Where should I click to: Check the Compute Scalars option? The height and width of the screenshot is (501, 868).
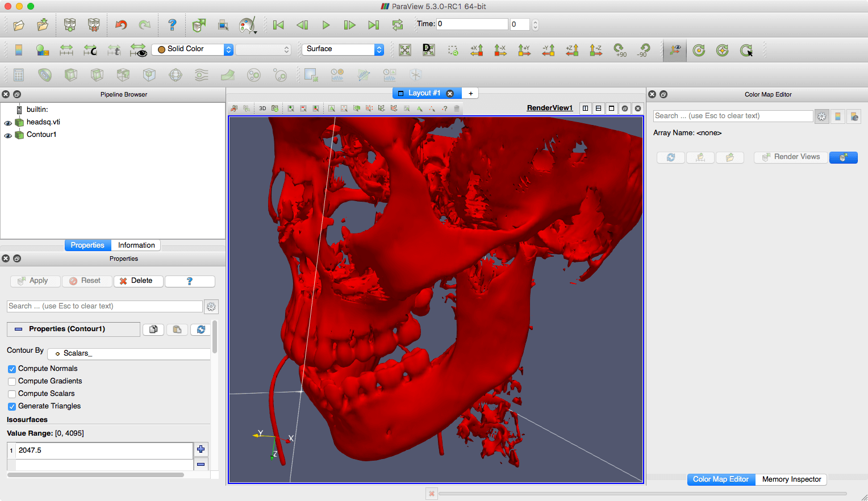pos(12,394)
